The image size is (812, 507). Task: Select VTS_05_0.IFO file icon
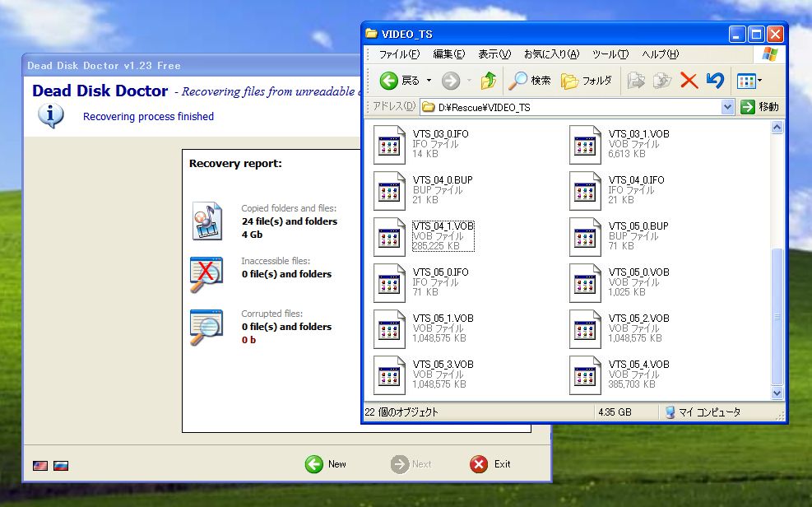pos(389,283)
